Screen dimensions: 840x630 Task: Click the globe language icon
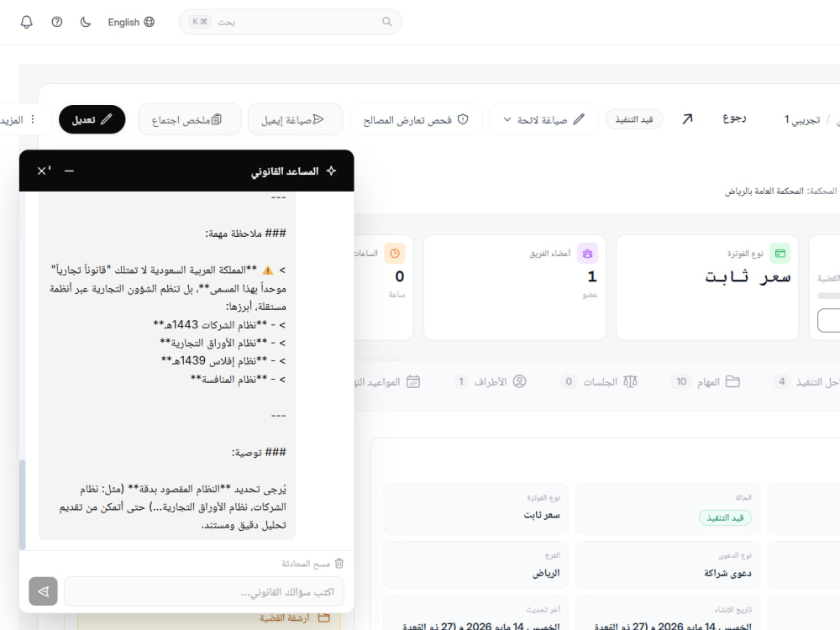pyautogui.click(x=150, y=22)
